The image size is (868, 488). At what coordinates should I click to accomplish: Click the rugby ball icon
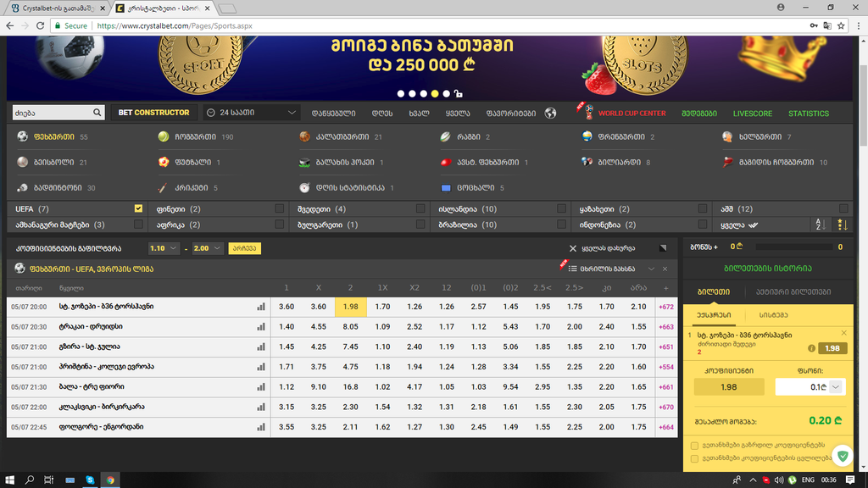point(446,136)
